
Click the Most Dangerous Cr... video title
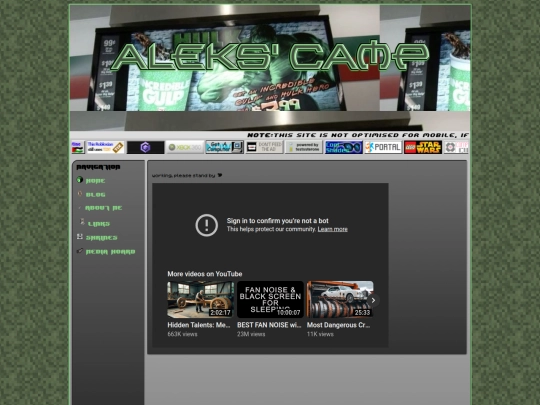(x=338, y=325)
